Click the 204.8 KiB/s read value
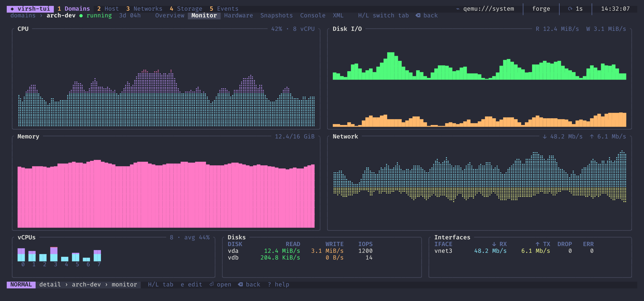This screenshot has width=644, height=301. (x=280, y=258)
